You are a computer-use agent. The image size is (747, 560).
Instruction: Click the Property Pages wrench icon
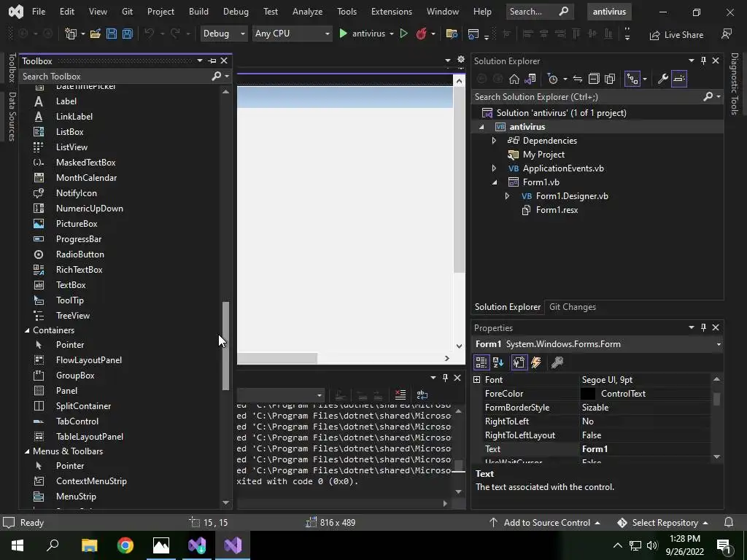click(x=557, y=363)
